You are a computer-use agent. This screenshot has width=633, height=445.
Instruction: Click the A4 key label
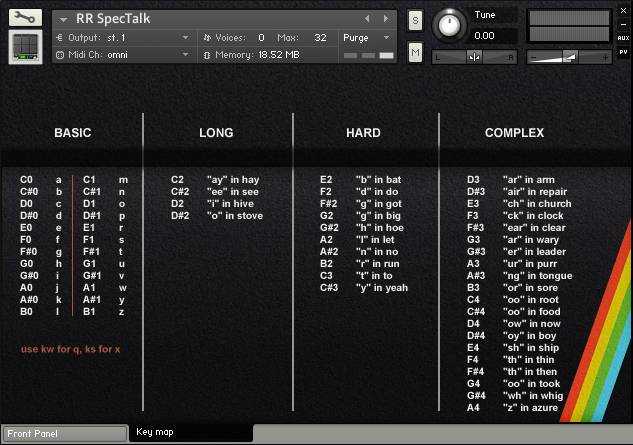pyautogui.click(x=473, y=408)
